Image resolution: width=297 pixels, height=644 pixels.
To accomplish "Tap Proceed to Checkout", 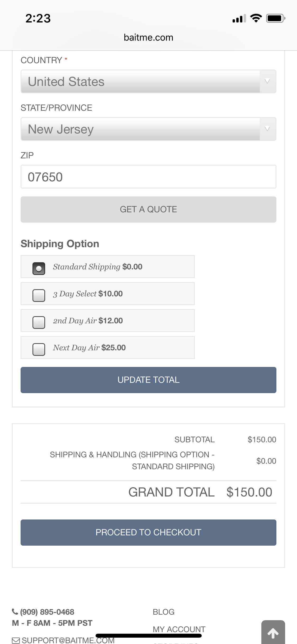I will coord(148,532).
